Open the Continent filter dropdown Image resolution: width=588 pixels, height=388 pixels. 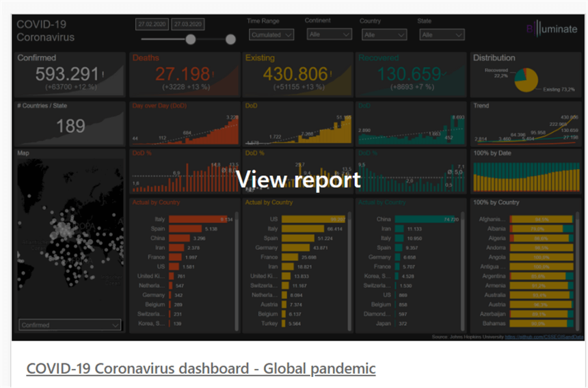330,34
